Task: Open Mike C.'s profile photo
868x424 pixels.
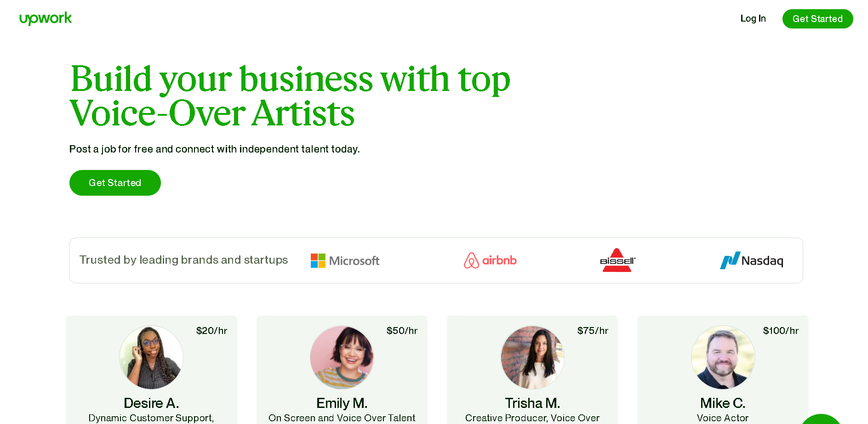Action: [723, 357]
